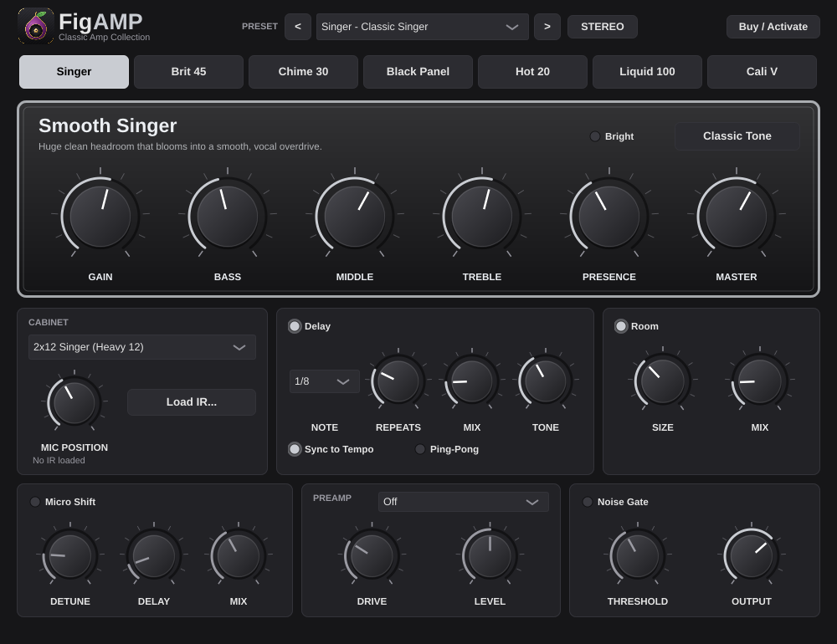This screenshot has height=644, width=837.
Task: Click the Room SIZE knob
Action: pos(662,381)
